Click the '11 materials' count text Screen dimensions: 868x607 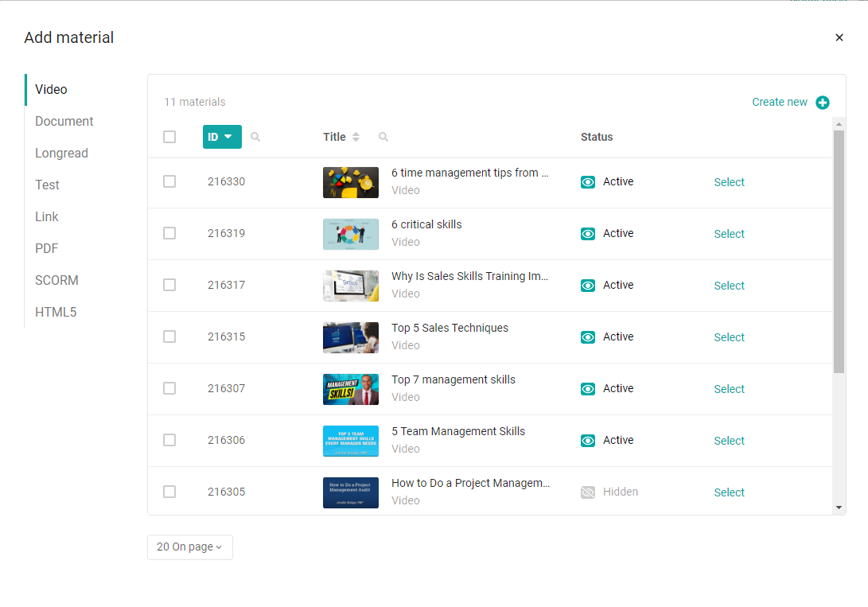(x=194, y=102)
